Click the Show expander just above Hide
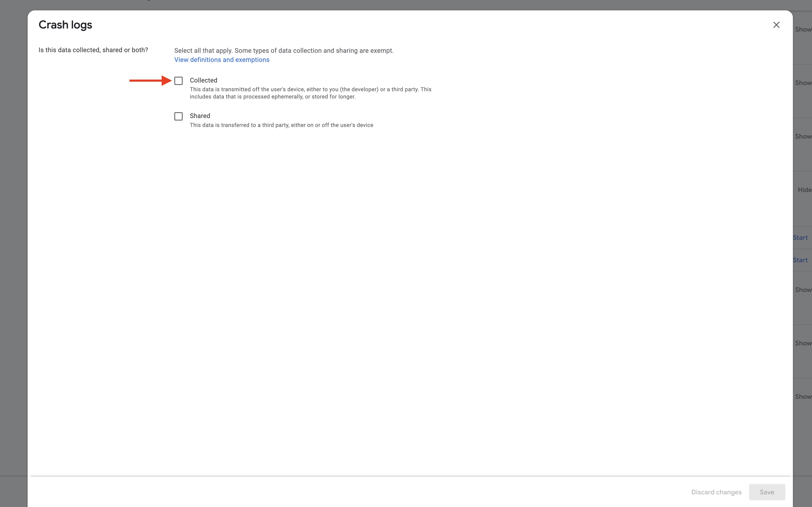 click(803, 137)
